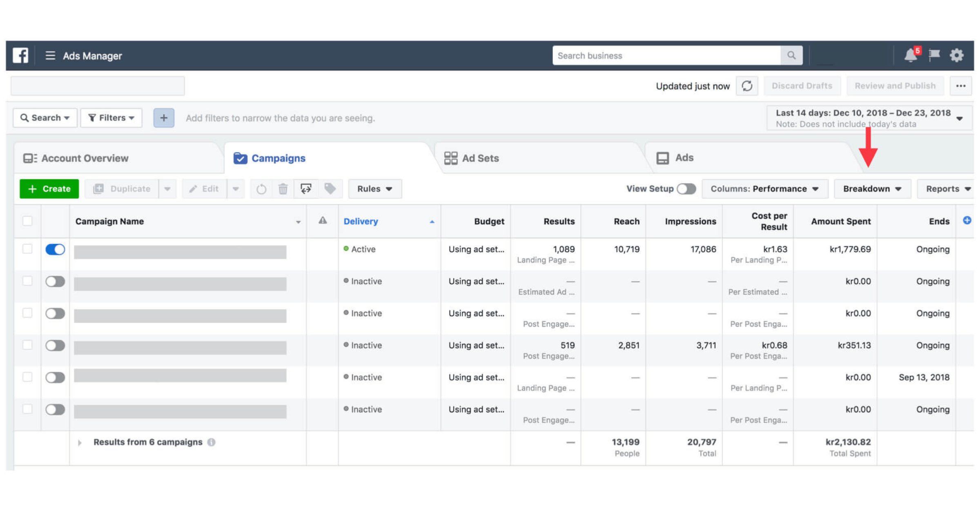Click the blue plus add filter button
The width and height of the screenshot is (980, 514).
tap(164, 118)
